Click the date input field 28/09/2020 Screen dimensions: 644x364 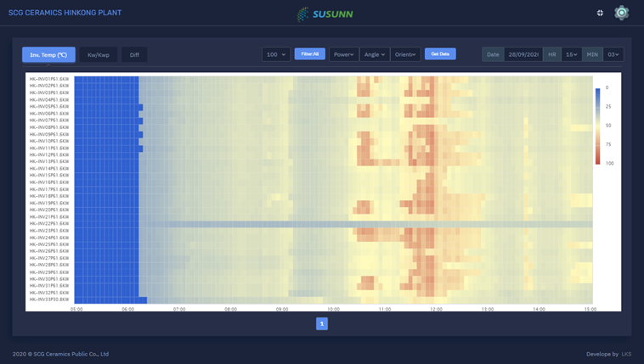[523, 54]
